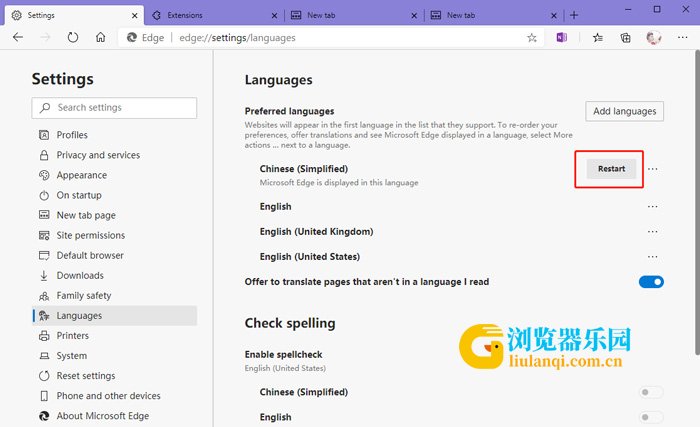Viewport: 700px width, 427px height.
Task: Click the search magnifier icon
Action: coord(45,108)
